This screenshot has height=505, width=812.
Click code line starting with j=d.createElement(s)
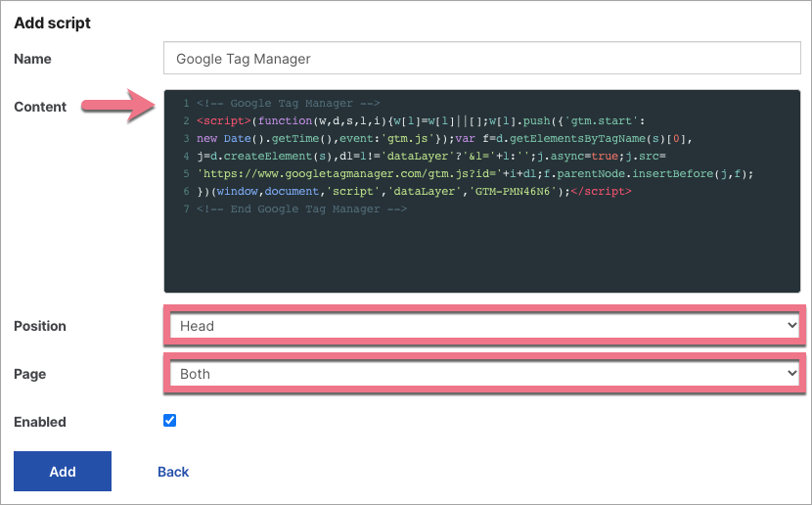click(x=430, y=156)
